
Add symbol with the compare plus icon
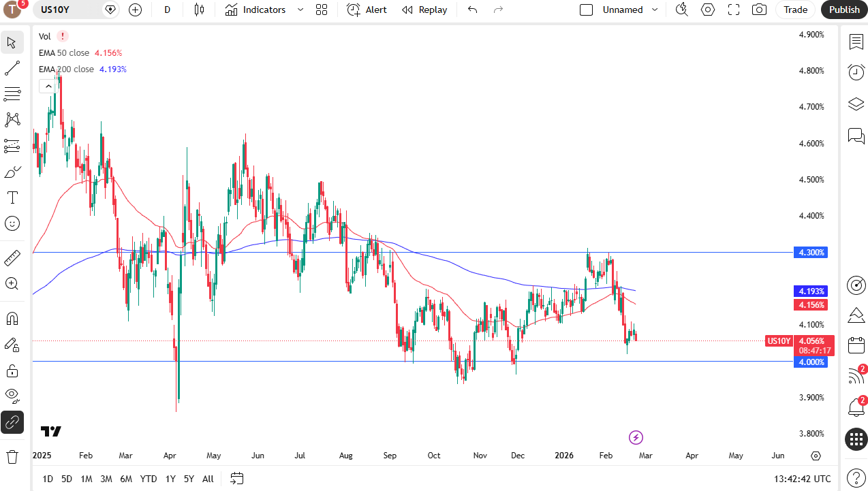tap(135, 10)
